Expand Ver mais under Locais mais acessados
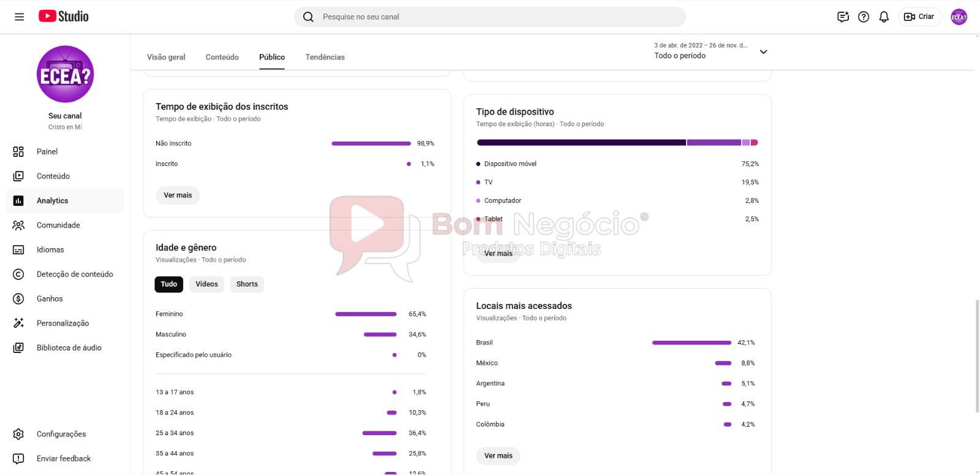 [x=498, y=455]
